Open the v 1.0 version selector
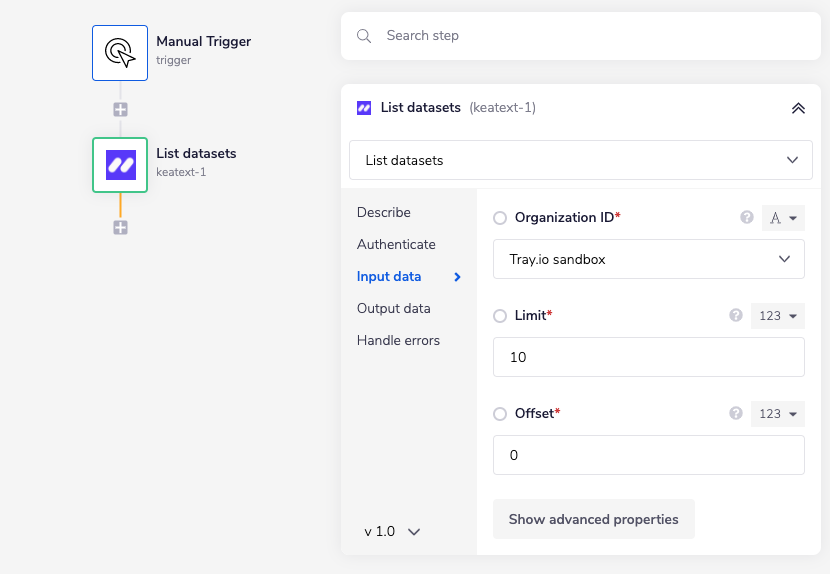The width and height of the screenshot is (830, 574). pos(392,532)
